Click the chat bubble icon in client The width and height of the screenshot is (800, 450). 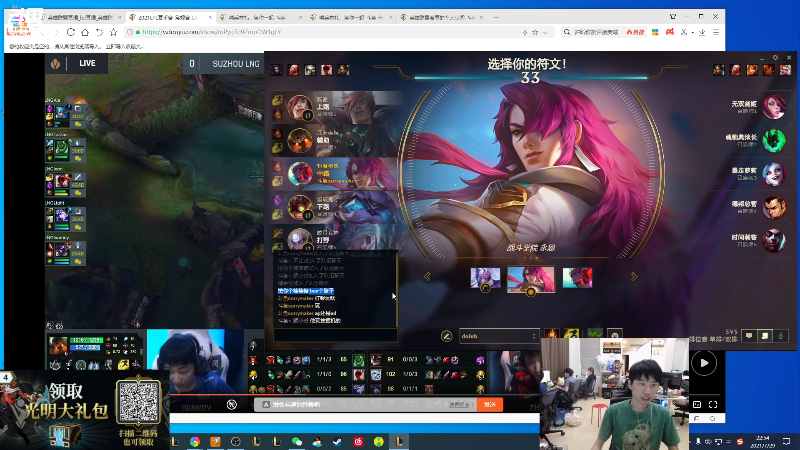749,336
